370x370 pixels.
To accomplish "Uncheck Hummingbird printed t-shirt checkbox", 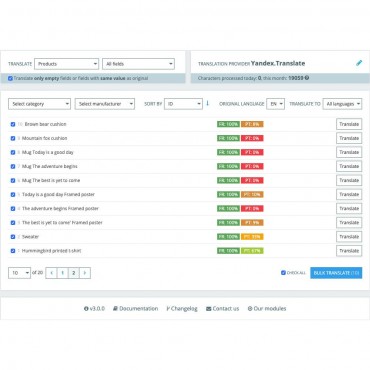I will click(x=13, y=251).
